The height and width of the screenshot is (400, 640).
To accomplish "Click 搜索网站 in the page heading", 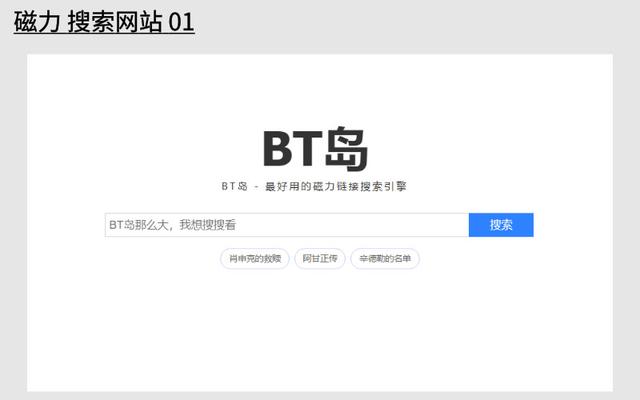I will point(115,21).
